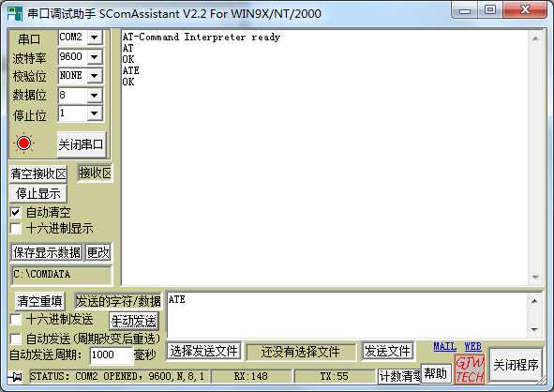554x392 pixels.
Task: Click the 清空重填 button
Action: [x=39, y=302]
